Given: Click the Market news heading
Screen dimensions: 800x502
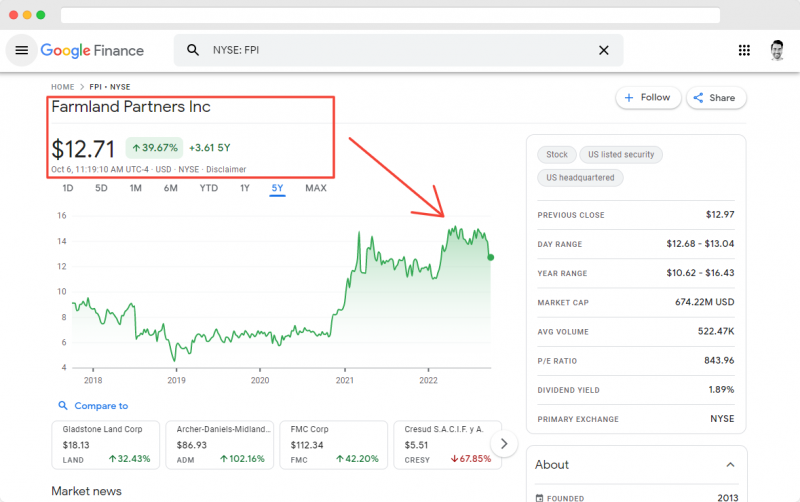Looking at the screenshot, I should point(86,491).
